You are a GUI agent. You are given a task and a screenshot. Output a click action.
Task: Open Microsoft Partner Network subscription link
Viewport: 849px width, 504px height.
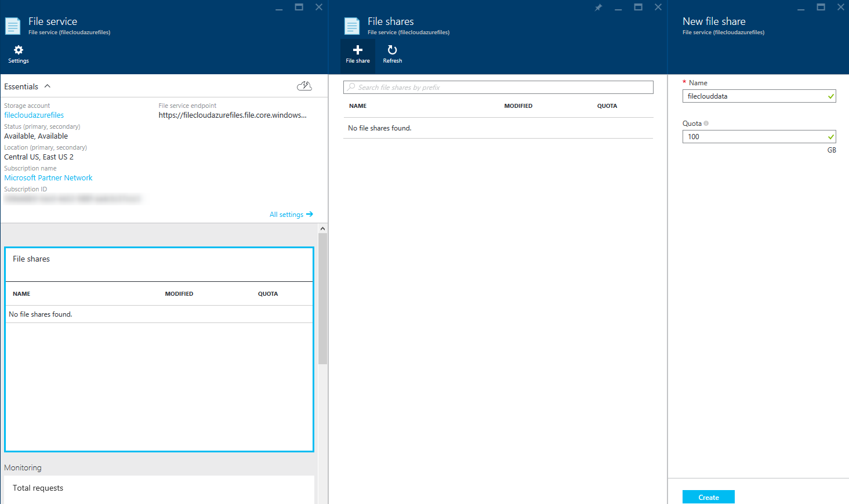coord(48,178)
